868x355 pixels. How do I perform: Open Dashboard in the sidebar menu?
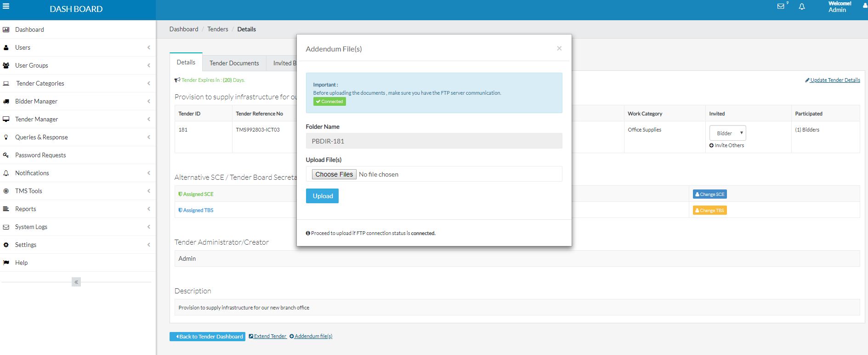tap(29, 29)
